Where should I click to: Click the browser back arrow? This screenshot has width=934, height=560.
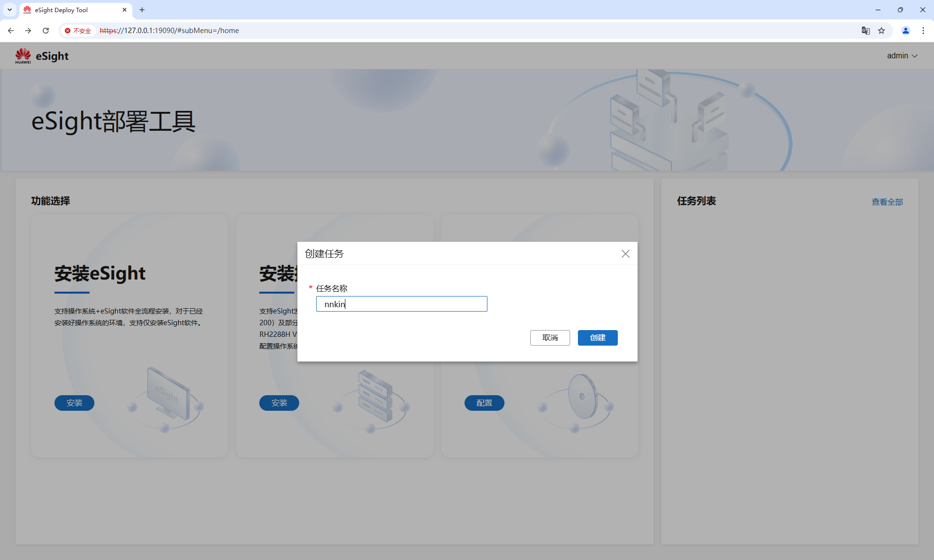11,31
